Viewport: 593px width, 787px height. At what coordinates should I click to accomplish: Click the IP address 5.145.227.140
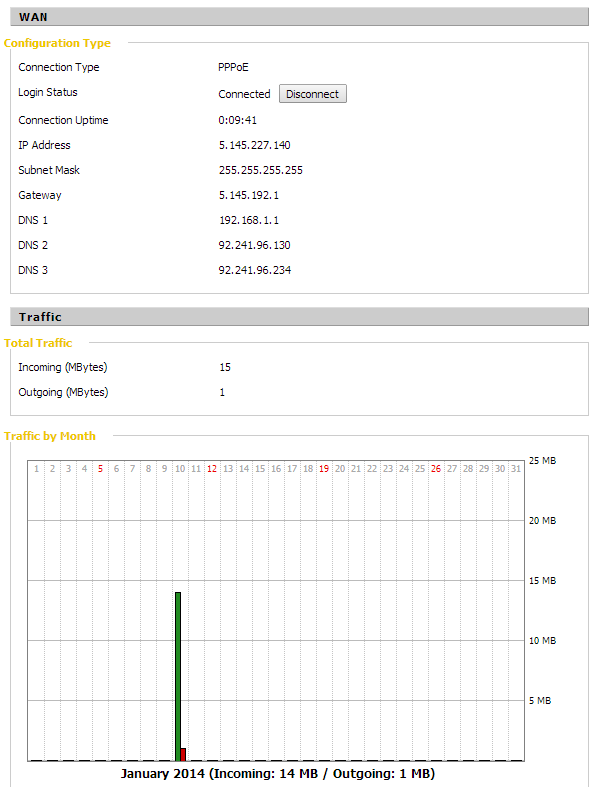pyautogui.click(x=254, y=145)
